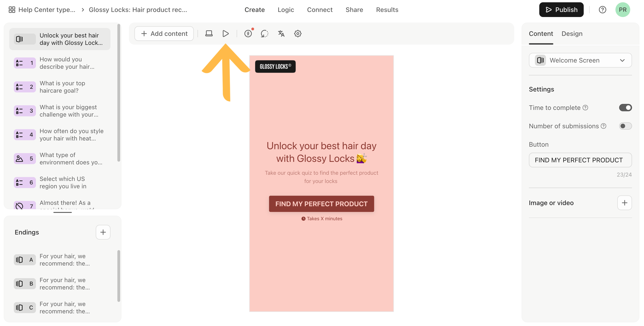
Task: Add a new ending with plus button
Action: pyautogui.click(x=103, y=232)
